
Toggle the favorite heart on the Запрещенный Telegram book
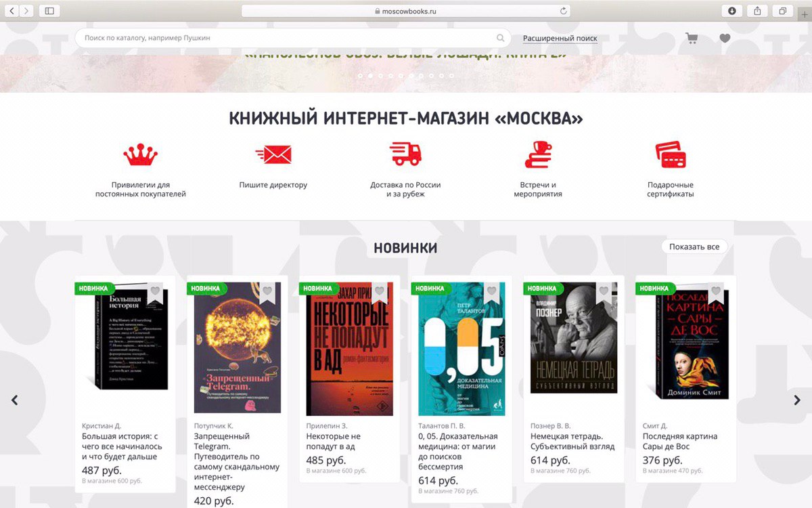(x=267, y=291)
